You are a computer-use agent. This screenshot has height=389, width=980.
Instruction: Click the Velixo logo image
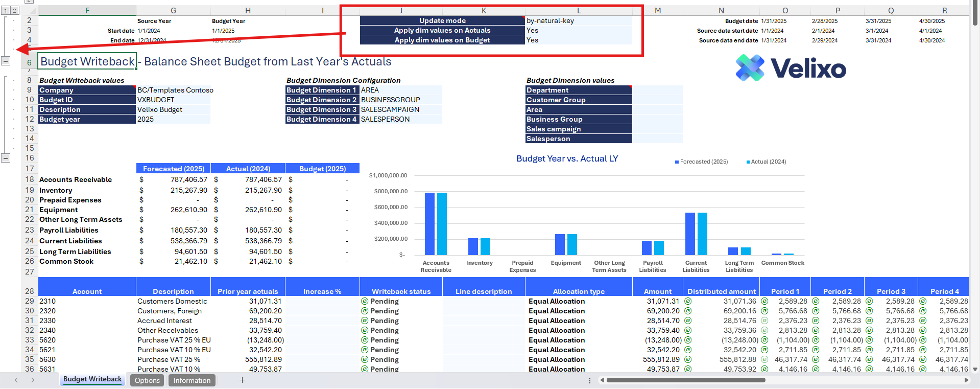point(791,68)
